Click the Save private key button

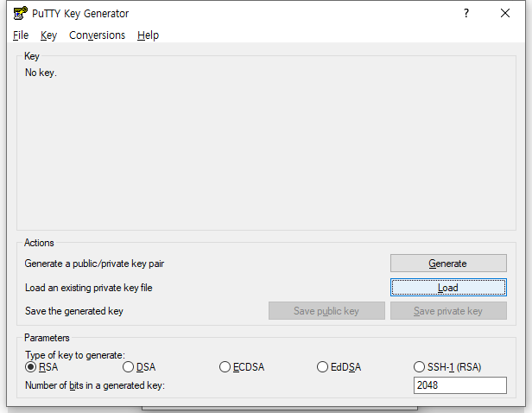click(447, 311)
